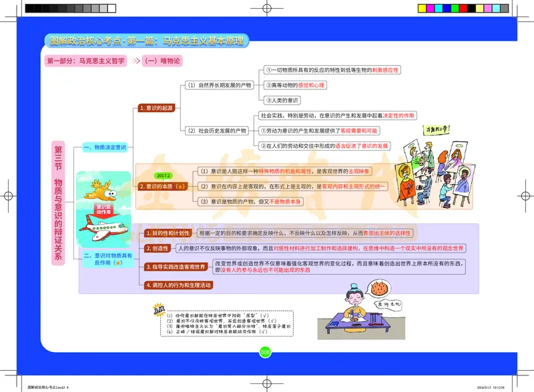The image size is (534, 392).
Task: Click the red '意识能动作用' arrow badge
Action: coord(103,211)
